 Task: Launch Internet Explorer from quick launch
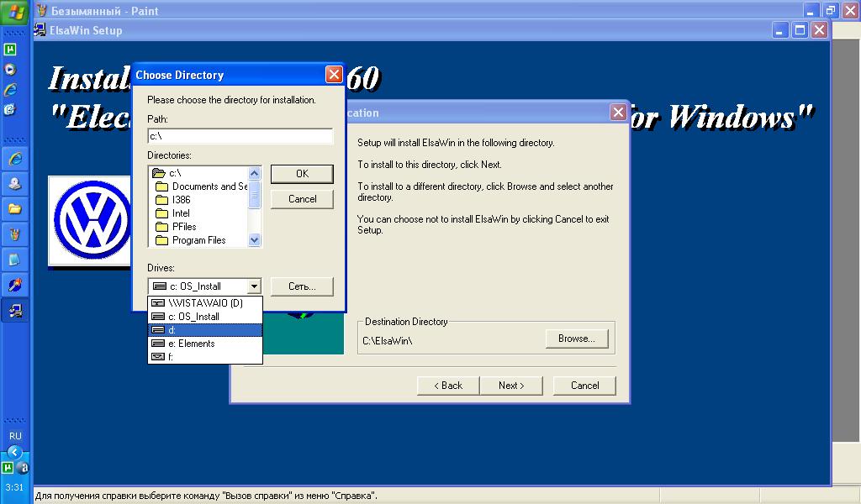tap(11, 89)
